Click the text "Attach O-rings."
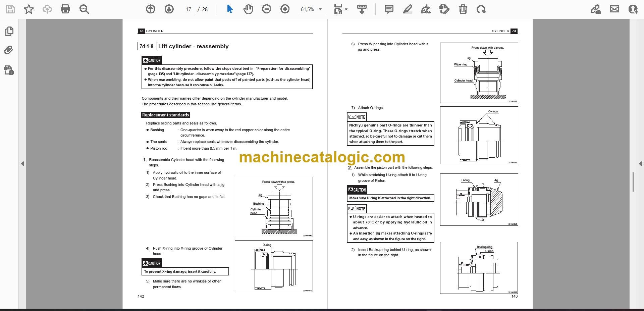The width and height of the screenshot is (644, 311). (371, 108)
